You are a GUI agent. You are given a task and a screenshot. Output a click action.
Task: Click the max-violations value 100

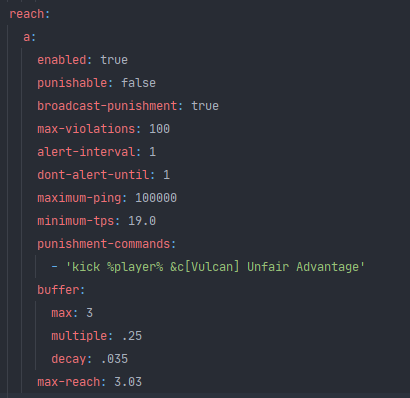click(x=159, y=129)
